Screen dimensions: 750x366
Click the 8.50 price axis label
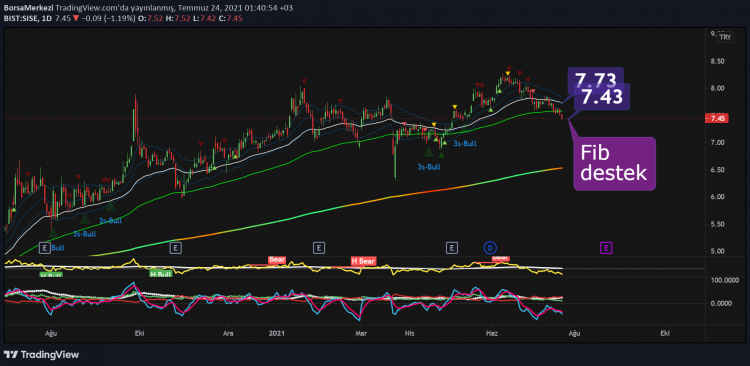tap(717, 61)
